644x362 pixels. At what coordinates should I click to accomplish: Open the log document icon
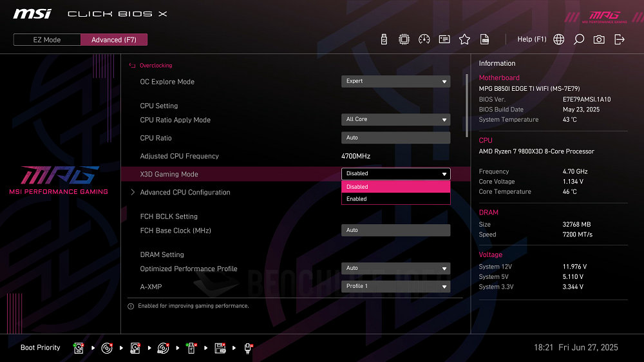click(x=485, y=39)
